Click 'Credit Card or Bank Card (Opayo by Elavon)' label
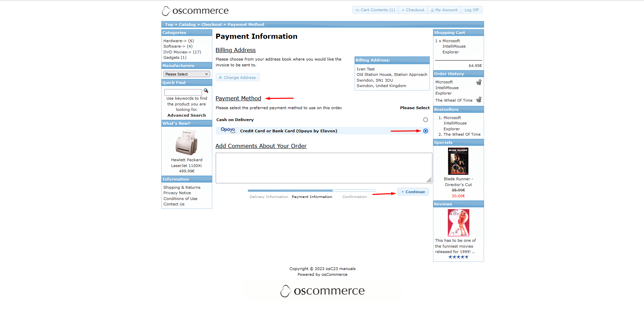The image size is (644, 318). point(288,131)
